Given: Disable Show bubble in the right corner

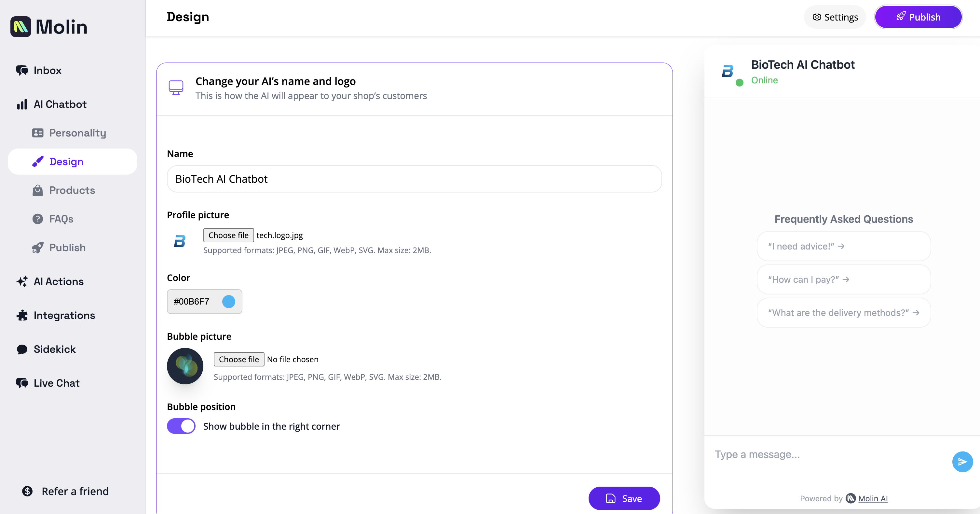Looking at the screenshot, I should (181, 426).
